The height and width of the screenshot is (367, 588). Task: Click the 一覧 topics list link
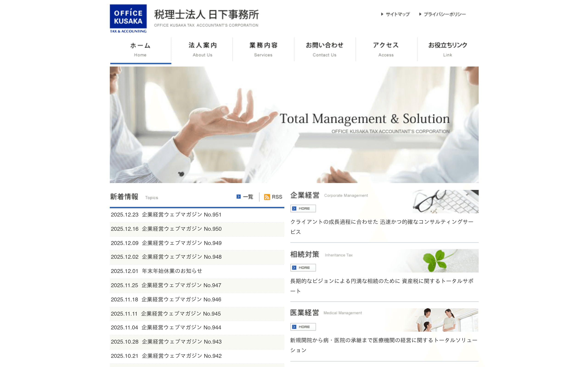(247, 197)
